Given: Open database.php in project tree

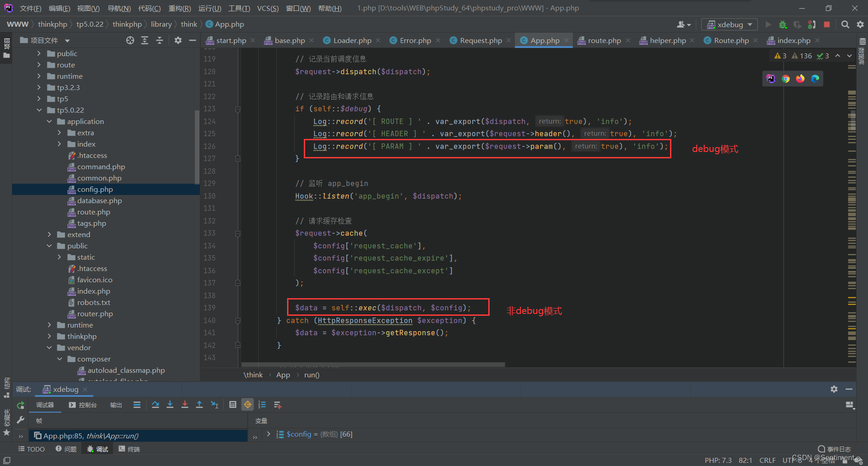Looking at the screenshot, I should [99, 200].
